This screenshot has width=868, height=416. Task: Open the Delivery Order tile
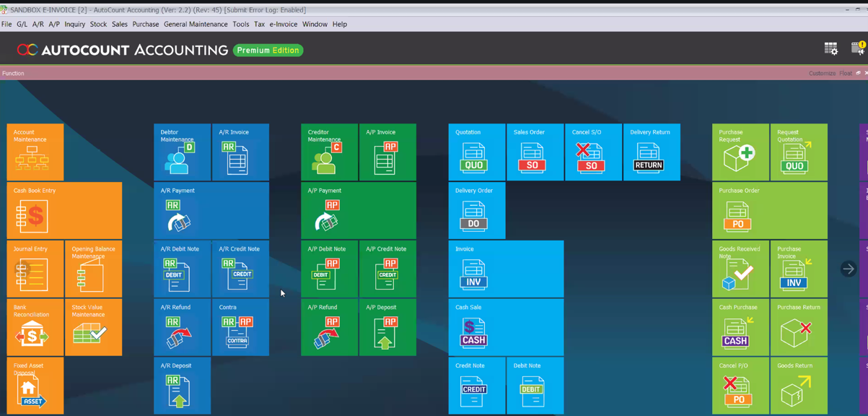coord(477,211)
